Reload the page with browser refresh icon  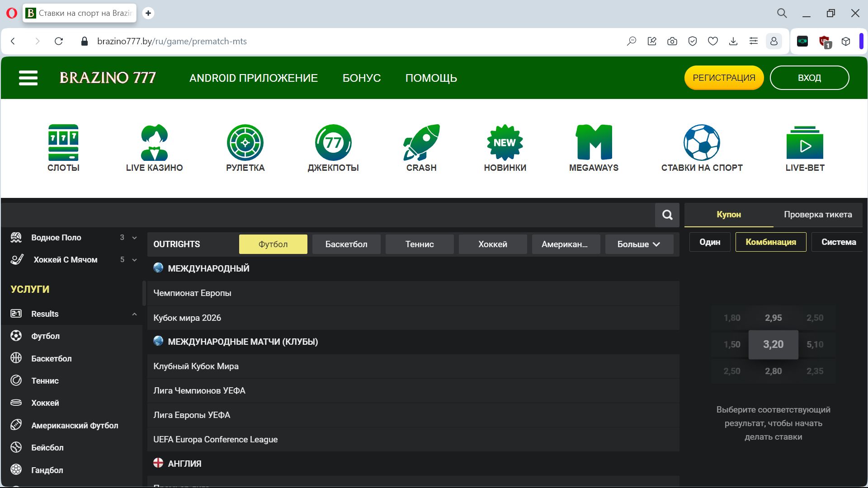click(x=59, y=41)
